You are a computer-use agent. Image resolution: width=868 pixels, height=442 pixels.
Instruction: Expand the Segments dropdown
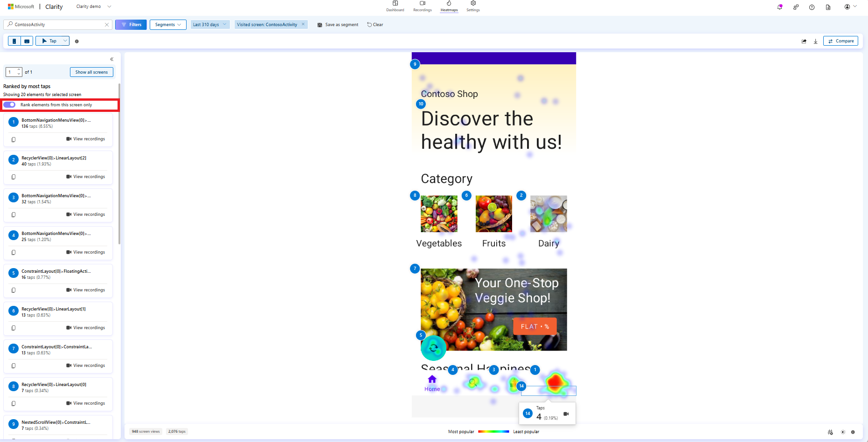pyautogui.click(x=167, y=24)
